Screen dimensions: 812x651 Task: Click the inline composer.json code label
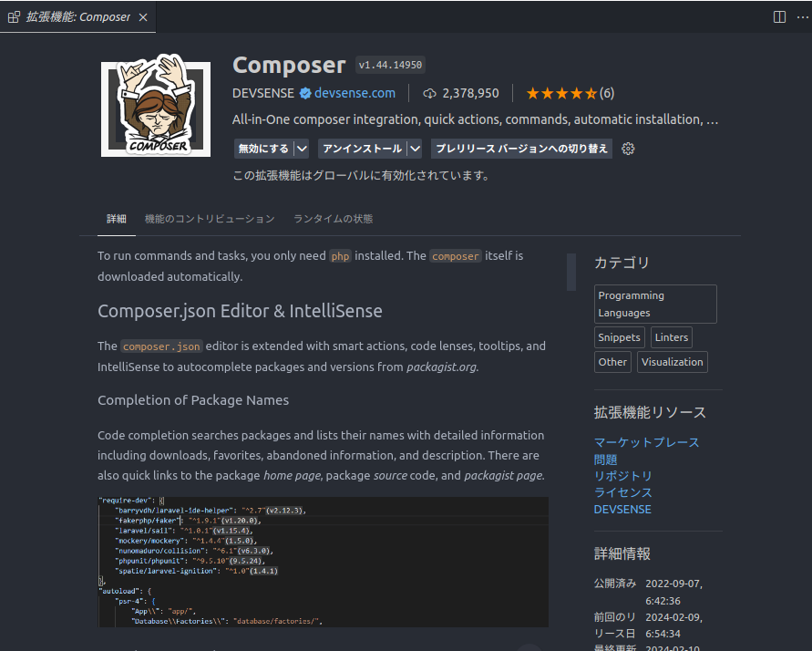(x=161, y=346)
